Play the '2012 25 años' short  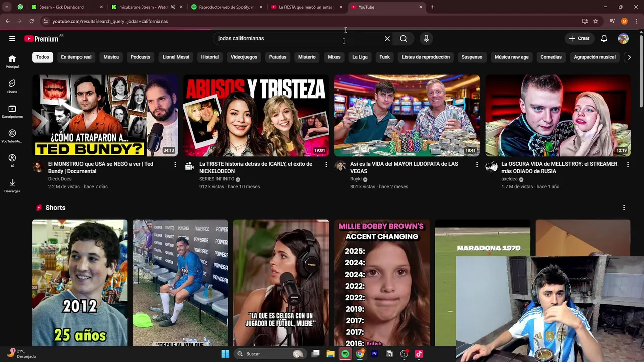click(80, 283)
